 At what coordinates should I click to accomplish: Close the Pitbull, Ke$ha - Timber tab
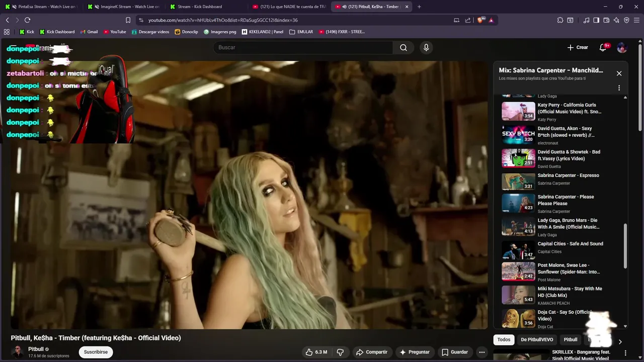click(407, 7)
